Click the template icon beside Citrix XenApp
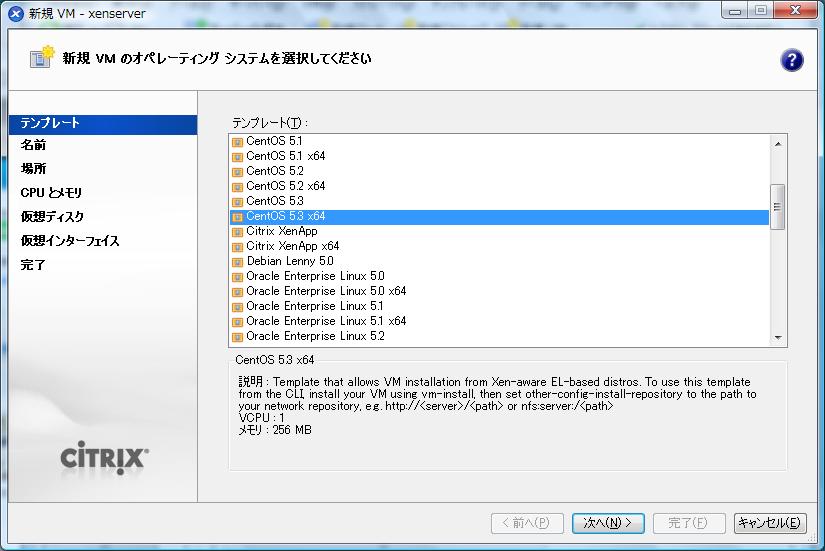Viewport: 825px width, 551px height. coord(237,232)
